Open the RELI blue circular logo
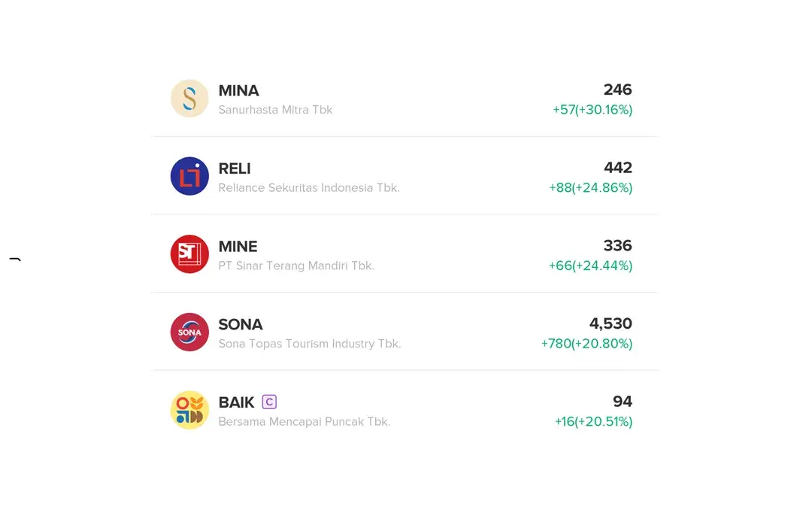 (x=189, y=176)
